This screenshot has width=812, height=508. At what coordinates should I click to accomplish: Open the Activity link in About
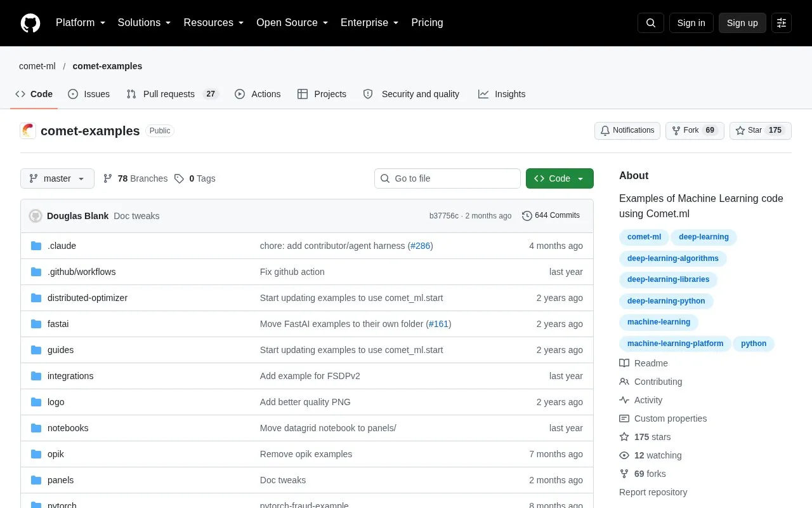641,400
